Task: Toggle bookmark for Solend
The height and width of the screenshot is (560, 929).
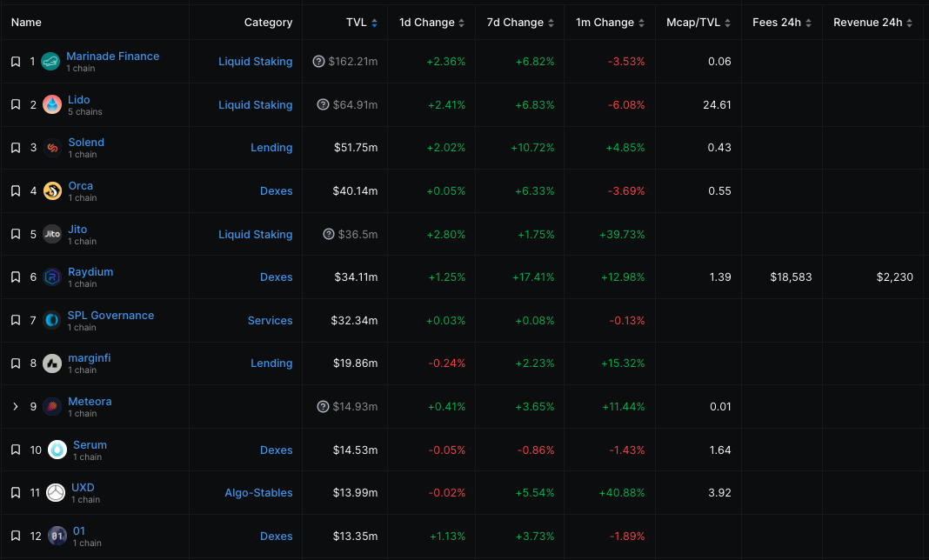Action: (x=16, y=148)
